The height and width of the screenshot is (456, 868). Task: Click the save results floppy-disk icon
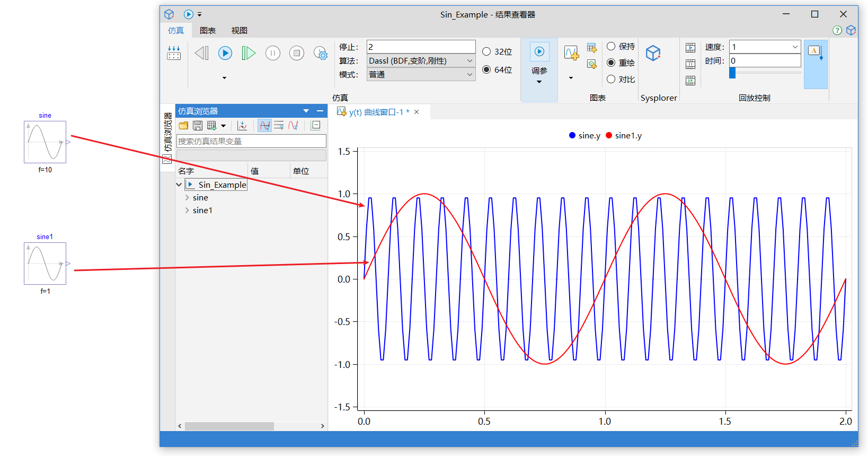pyautogui.click(x=197, y=126)
